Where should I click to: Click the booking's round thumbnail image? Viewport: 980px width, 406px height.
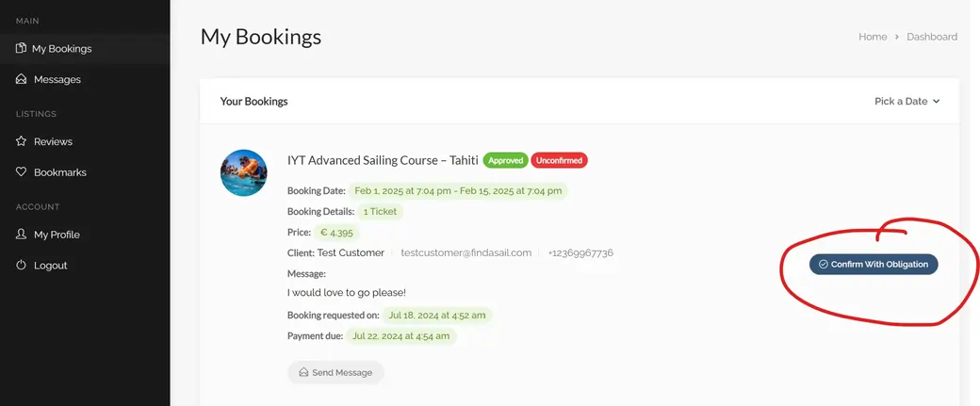[244, 173]
